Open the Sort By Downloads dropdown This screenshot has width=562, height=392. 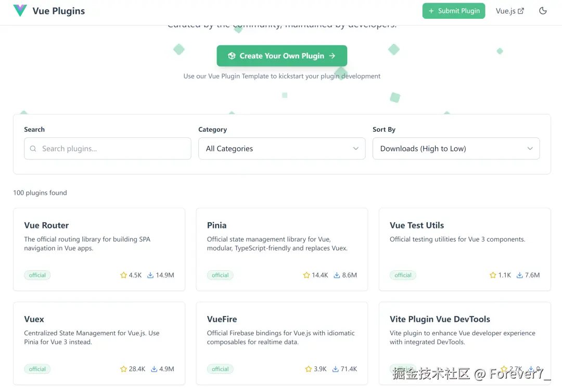(456, 148)
